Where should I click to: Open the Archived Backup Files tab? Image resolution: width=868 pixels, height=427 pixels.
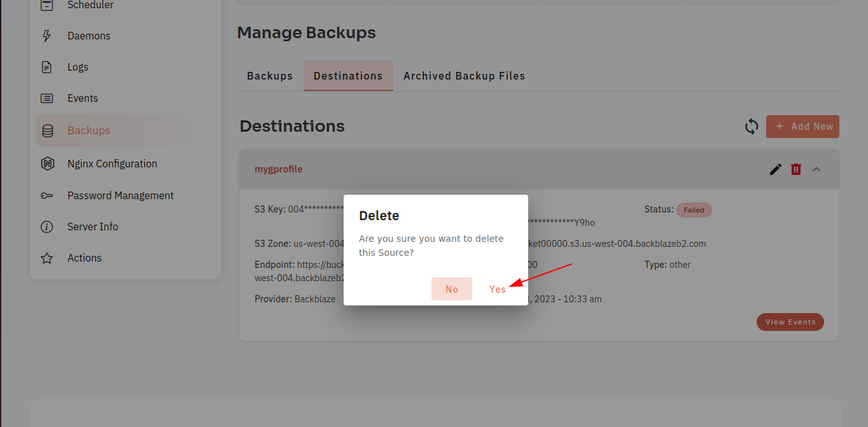coord(465,76)
